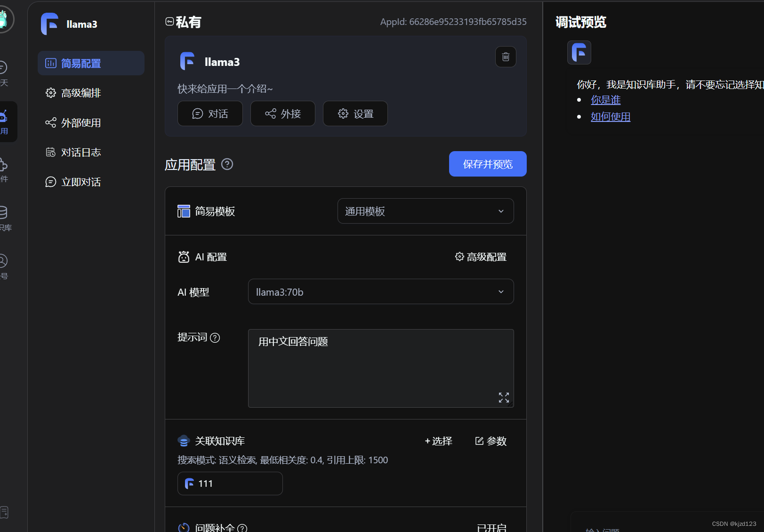
Task: Click the prompt text area 用中文回答问题
Action: click(381, 368)
